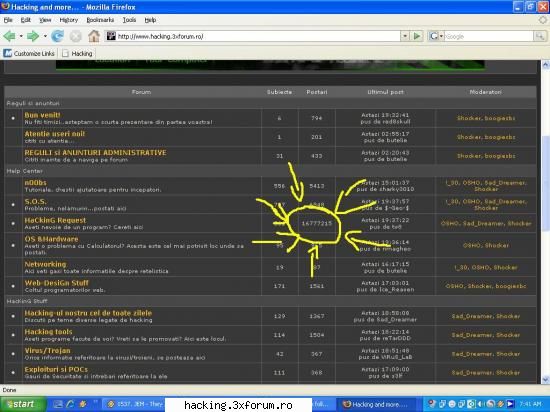This screenshot has height=412, width=550.
Task: Open the Tools menu
Action: (x=129, y=20)
